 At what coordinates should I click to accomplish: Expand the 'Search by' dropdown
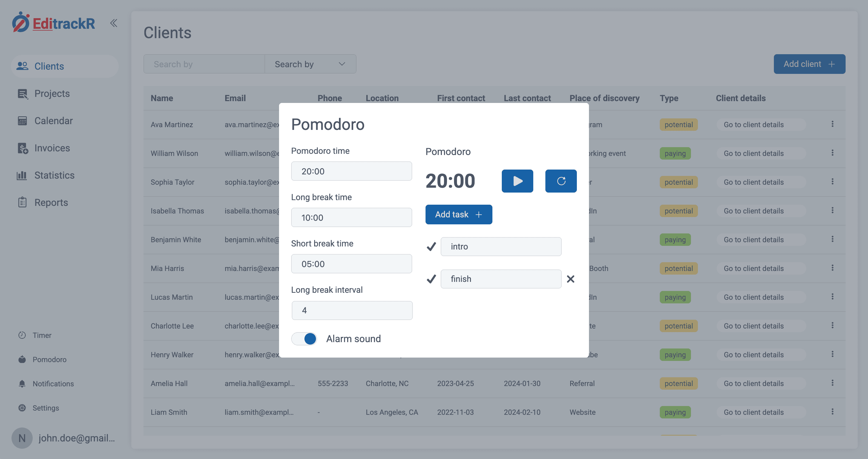(x=310, y=64)
